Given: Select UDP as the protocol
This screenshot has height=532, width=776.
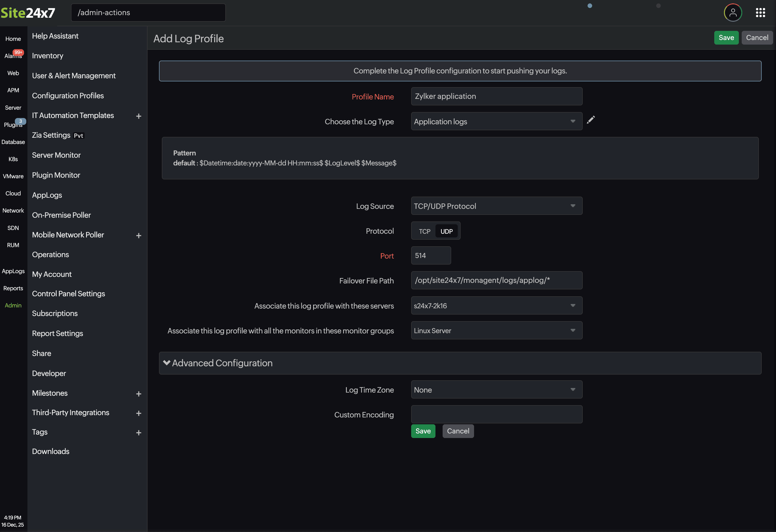Looking at the screenshot, I should tap(446, 231).
